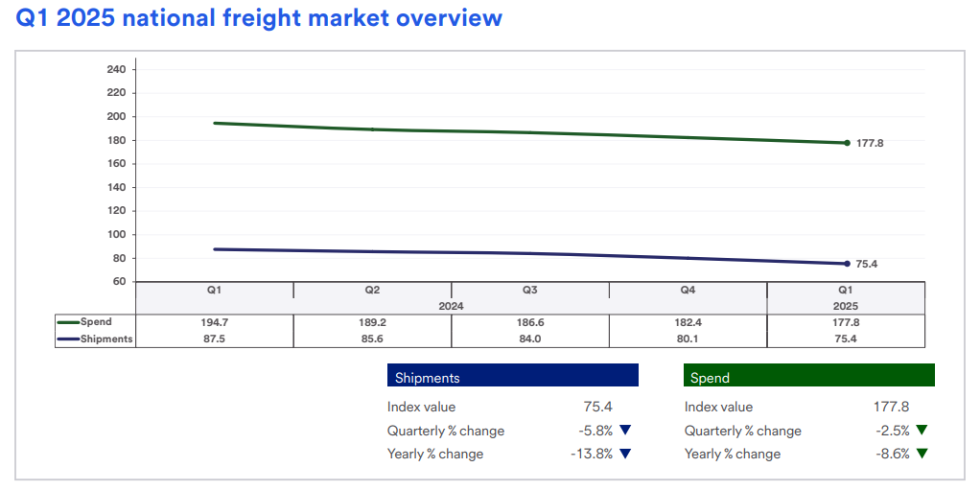Screen dimensions: 980x491
Task: Select the Shipments line endpoint dot on chart
Action: point(847,264)
